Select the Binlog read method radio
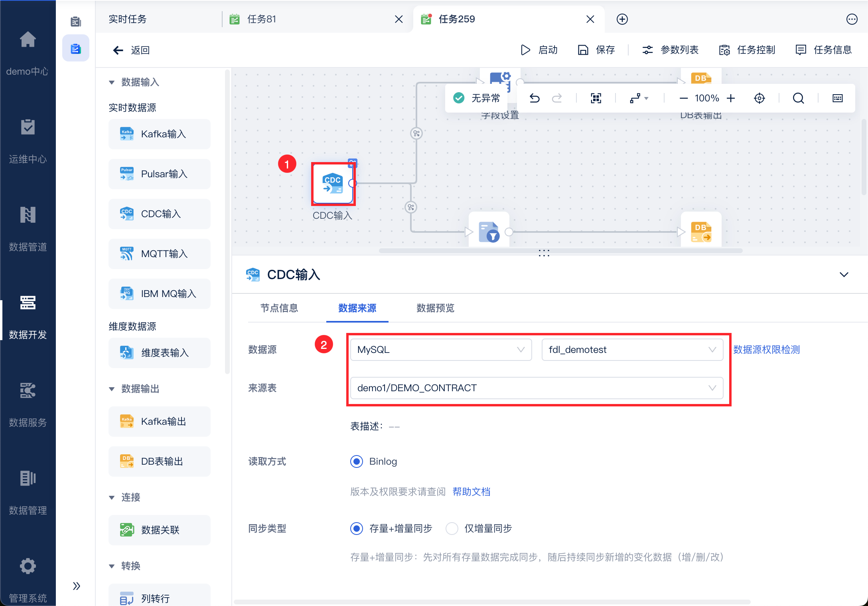Image resolution: width=868 pixels, height=606 pixels. coord(357,461)
